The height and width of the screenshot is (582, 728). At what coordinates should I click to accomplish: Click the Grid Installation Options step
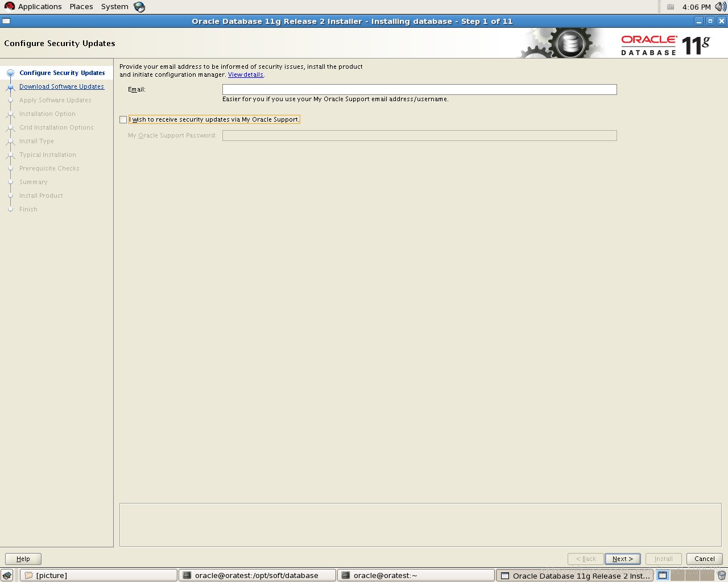[x=56, y=127]
